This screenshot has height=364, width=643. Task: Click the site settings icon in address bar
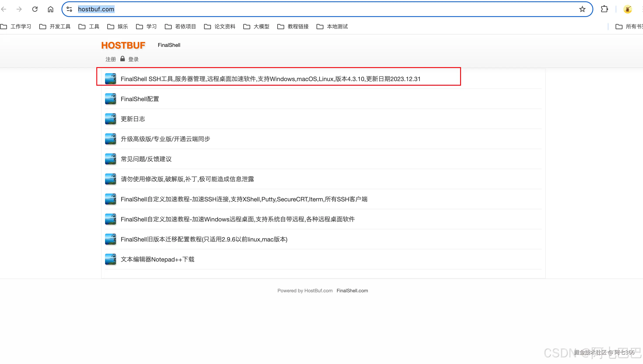(x=69, y=9)
